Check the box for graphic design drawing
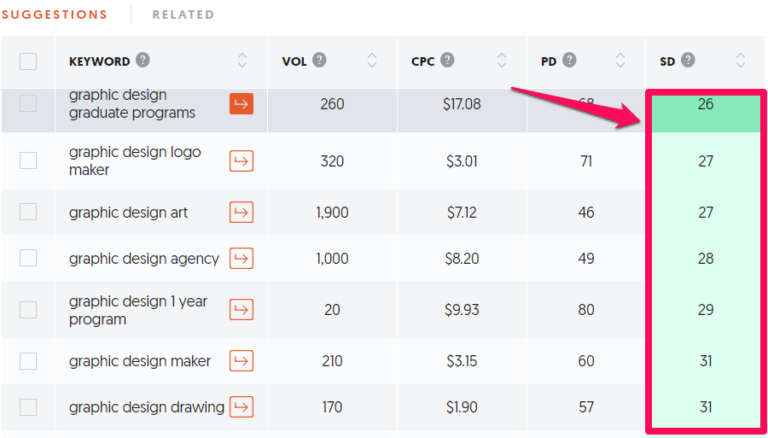 click(x=28, y=407)
